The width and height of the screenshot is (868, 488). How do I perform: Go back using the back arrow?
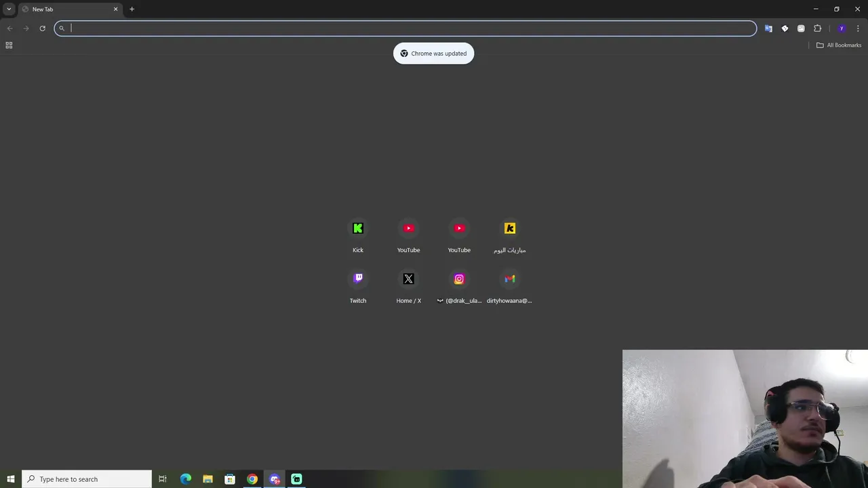9,28
